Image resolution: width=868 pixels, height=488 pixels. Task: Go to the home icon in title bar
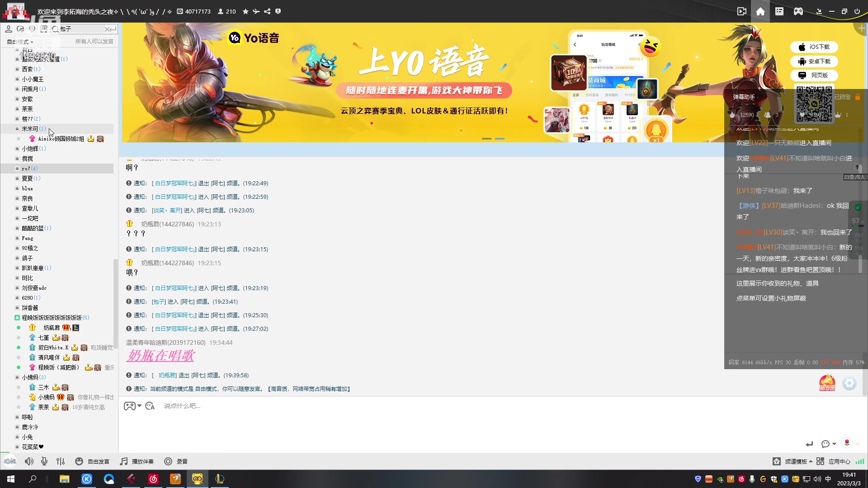click(760, 11)
